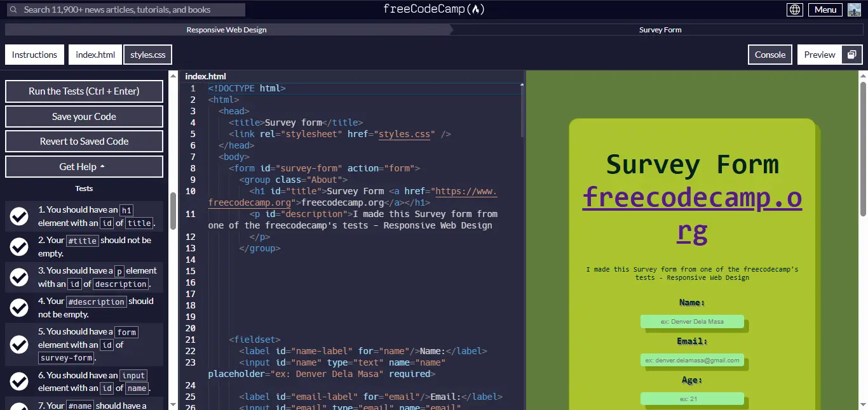
Task: Switch to the styles.css tab
Action: click(147, 55)
